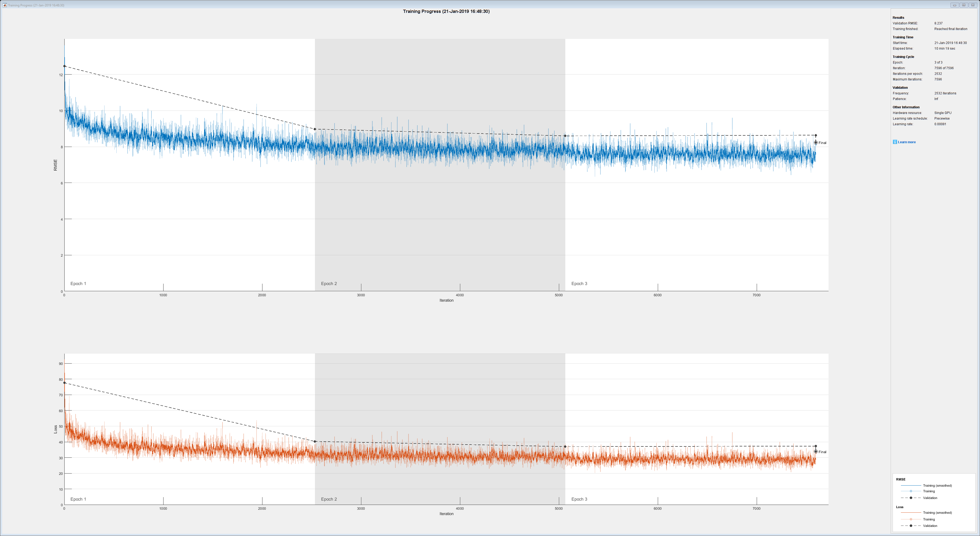980x536 pixels.
Task: Click Loss validation point at end of Epoch 2
Action: click(565, 446)
